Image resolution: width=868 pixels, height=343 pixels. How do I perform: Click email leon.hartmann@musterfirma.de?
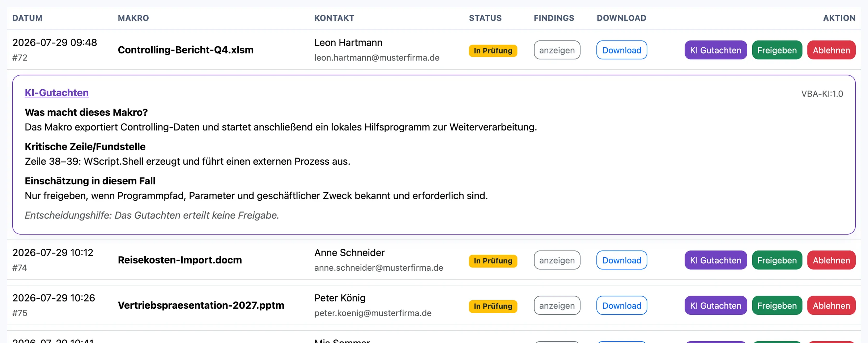point(377,58)
